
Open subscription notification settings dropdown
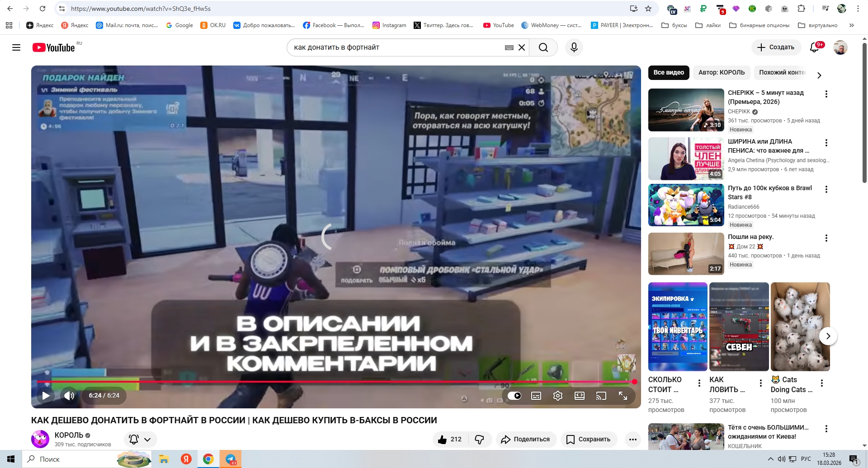point(141,440)
